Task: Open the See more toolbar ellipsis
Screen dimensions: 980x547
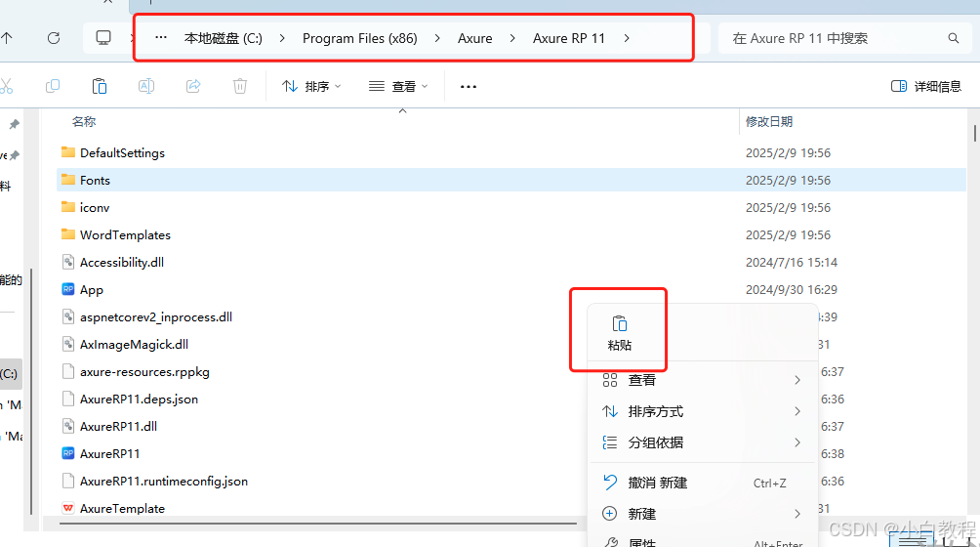Action: (x=469, y=87)
